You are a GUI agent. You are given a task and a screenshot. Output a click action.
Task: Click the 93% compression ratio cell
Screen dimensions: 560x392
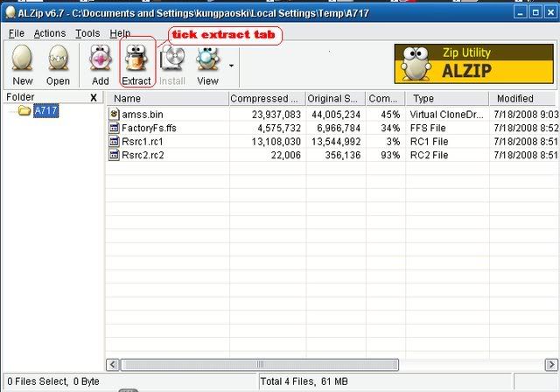390,155
